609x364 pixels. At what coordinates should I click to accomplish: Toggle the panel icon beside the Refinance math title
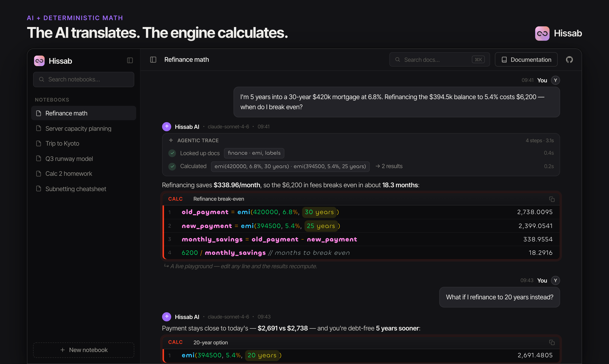click(153, 60)
